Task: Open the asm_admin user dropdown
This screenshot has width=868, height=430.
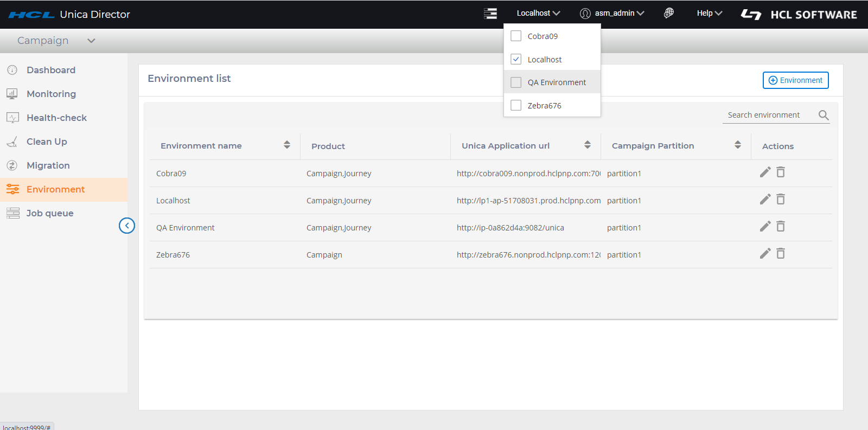Action: [x=612, y=14]
